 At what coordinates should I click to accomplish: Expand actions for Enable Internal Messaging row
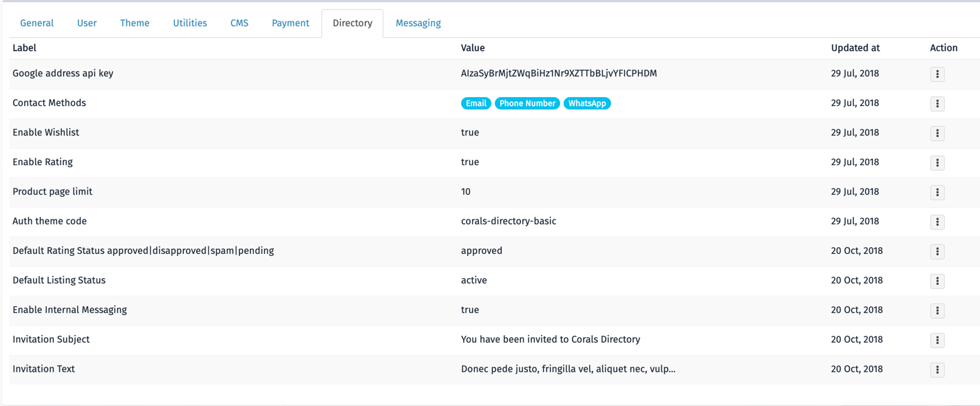pos(937,311)
